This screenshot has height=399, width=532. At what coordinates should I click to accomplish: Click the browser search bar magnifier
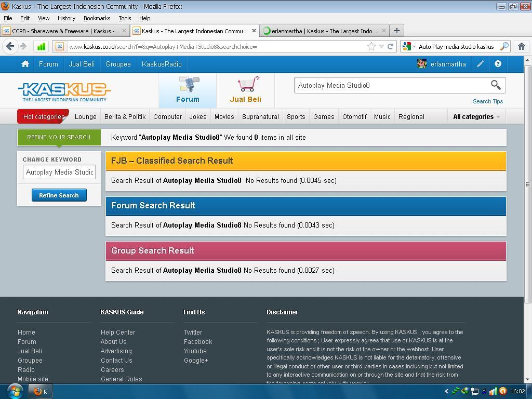tap(504, 46)
